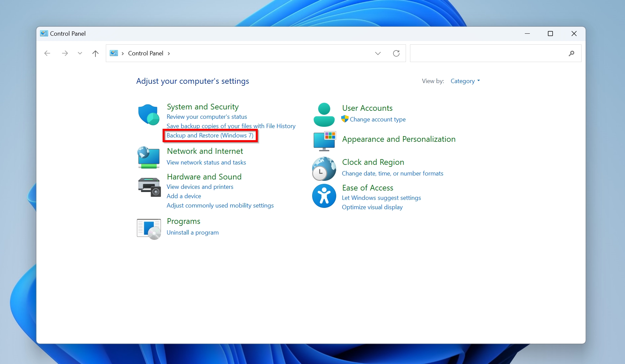Click Change account type link
Viewport: 625px width, 364px height.
click(x=378, y=119)
